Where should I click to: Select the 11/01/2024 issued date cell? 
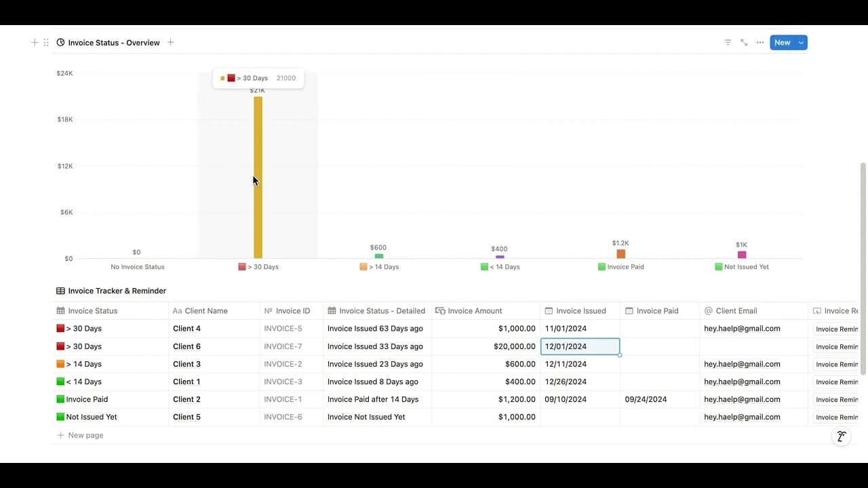pyautogui.click(x=580, y=329)
